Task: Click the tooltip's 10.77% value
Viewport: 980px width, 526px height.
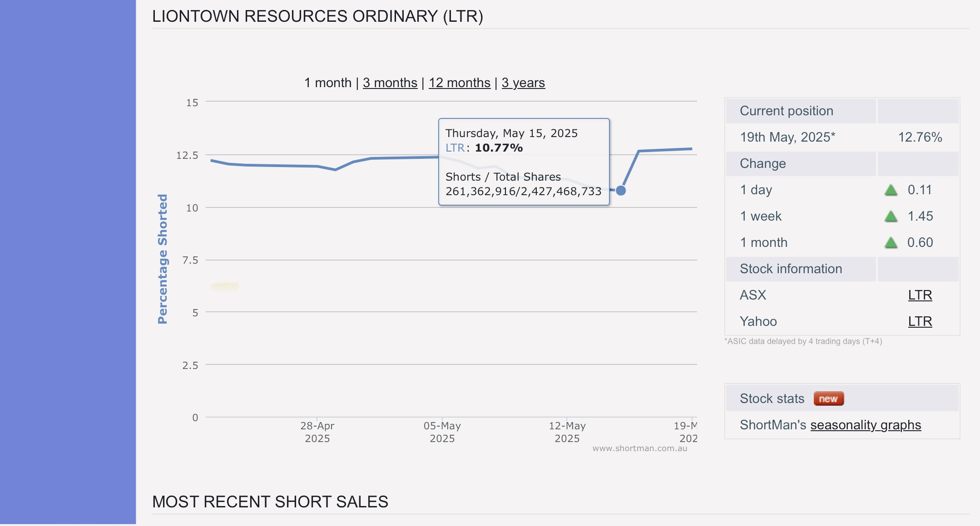Action: (x=499, y=148)
